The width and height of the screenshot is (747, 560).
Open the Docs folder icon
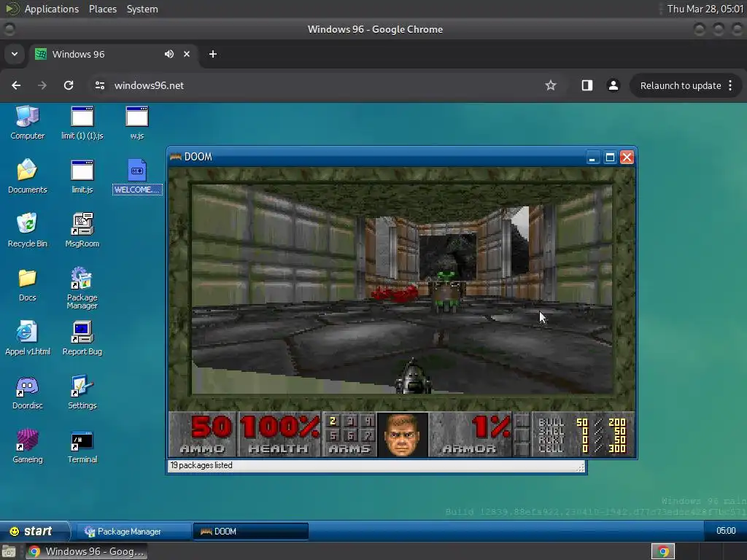[27, 284]
